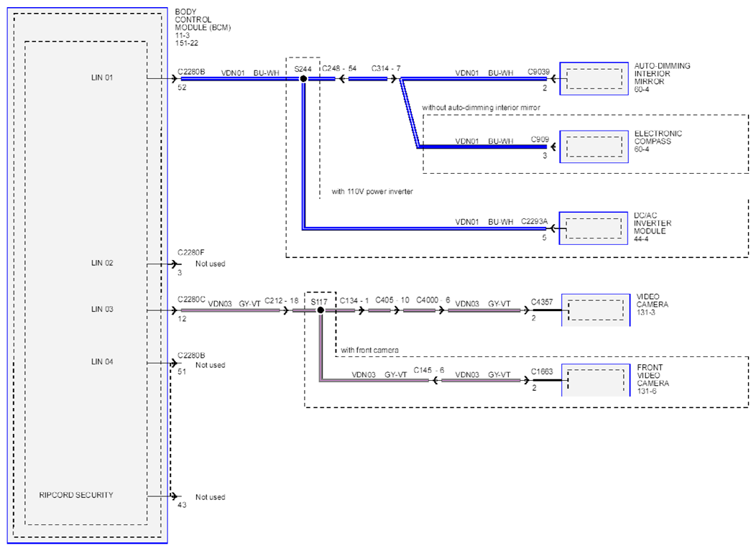Select the LIN 01 label in BCM
This screenshot has height=551, width=756.
102,78
